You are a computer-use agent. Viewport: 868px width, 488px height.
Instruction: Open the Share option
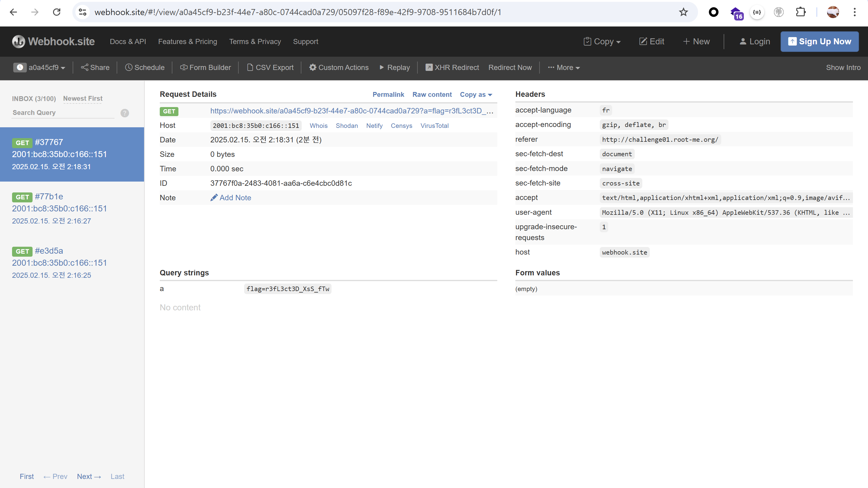pyautogui.click(x=95, y=68)
